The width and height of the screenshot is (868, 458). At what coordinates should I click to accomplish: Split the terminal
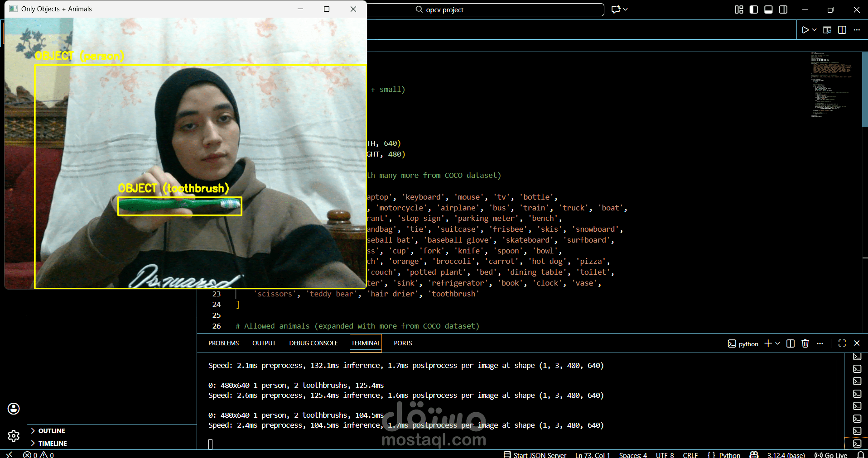791,343
